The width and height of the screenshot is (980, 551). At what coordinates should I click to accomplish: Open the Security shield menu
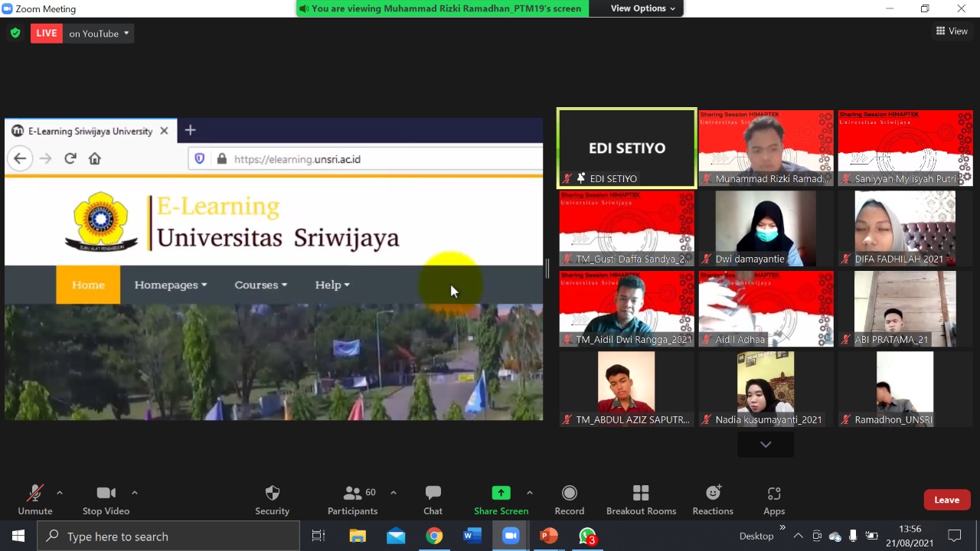coord(272,500)
